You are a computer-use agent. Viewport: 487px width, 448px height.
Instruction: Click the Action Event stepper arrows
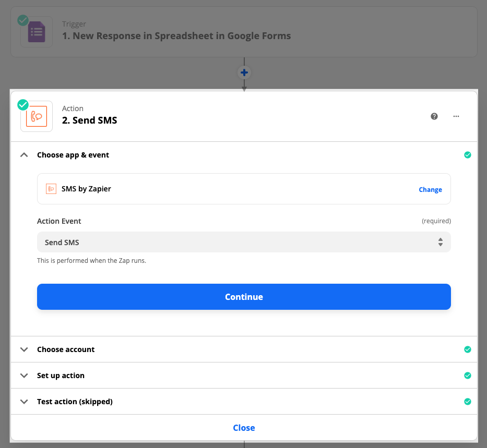[x=441, y=242]
